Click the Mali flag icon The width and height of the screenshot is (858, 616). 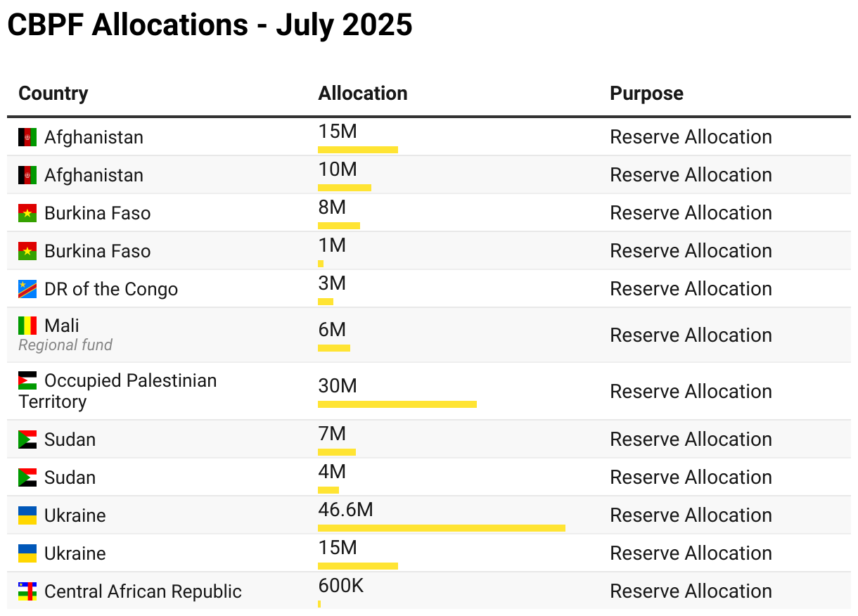pyautogui.click(x=27, y=326)
